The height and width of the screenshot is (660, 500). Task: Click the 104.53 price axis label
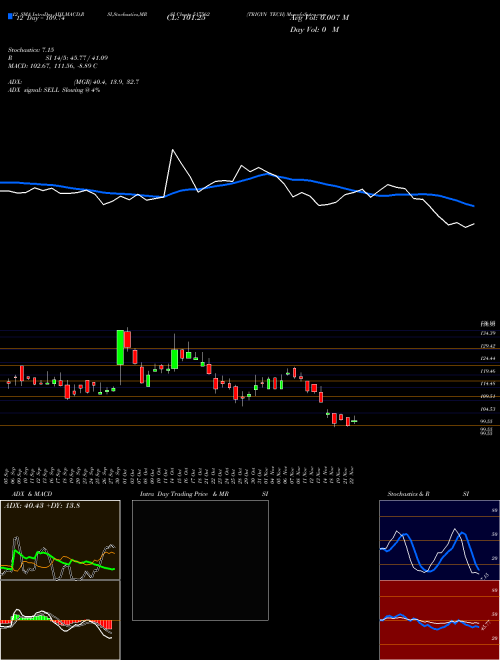tap(487, 409)
